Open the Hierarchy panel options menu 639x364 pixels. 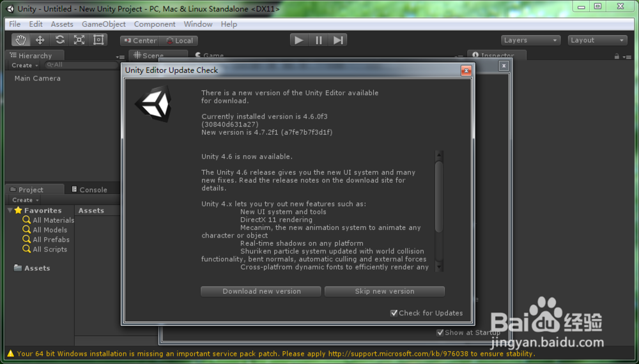[x=120, y=57]
